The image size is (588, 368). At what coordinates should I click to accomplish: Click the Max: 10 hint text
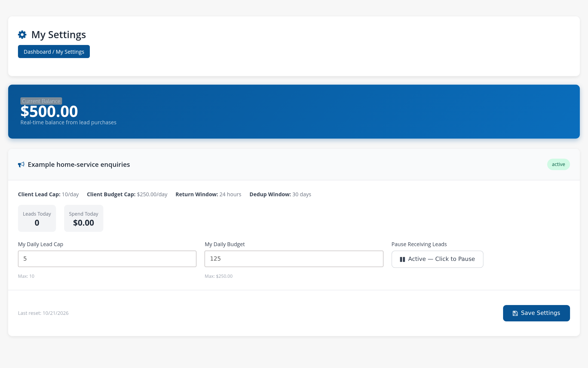(26, 276)
